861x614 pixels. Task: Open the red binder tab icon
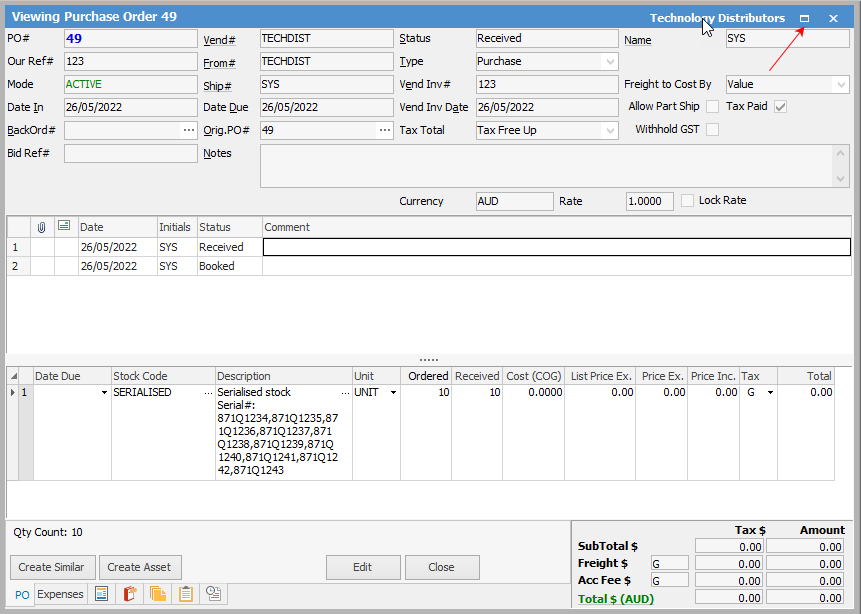pos(129,594)
